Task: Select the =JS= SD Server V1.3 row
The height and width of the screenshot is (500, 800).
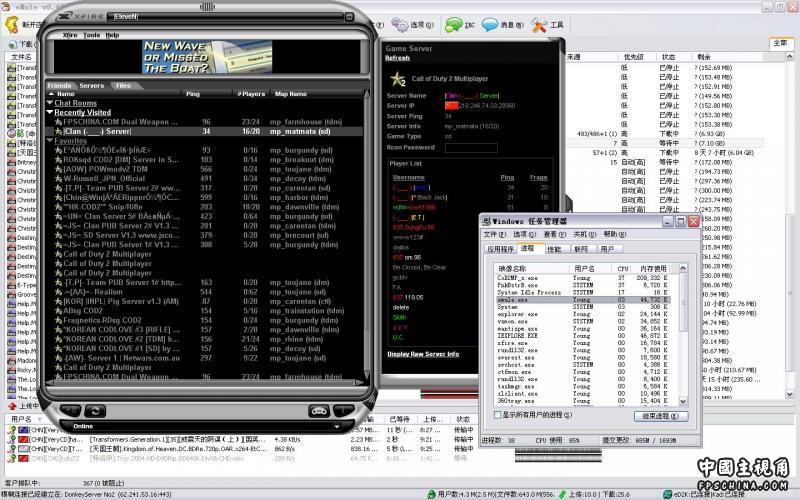Action: [204, 235]
